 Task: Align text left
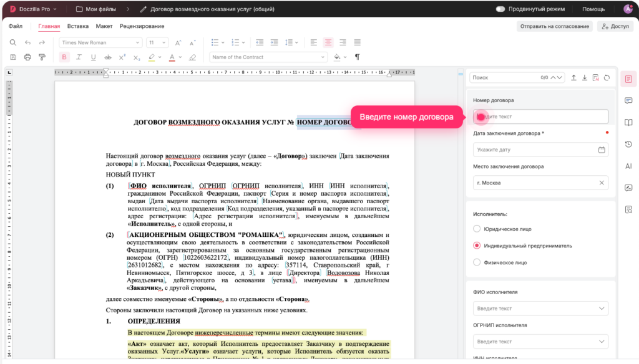(x=313, y=42)
